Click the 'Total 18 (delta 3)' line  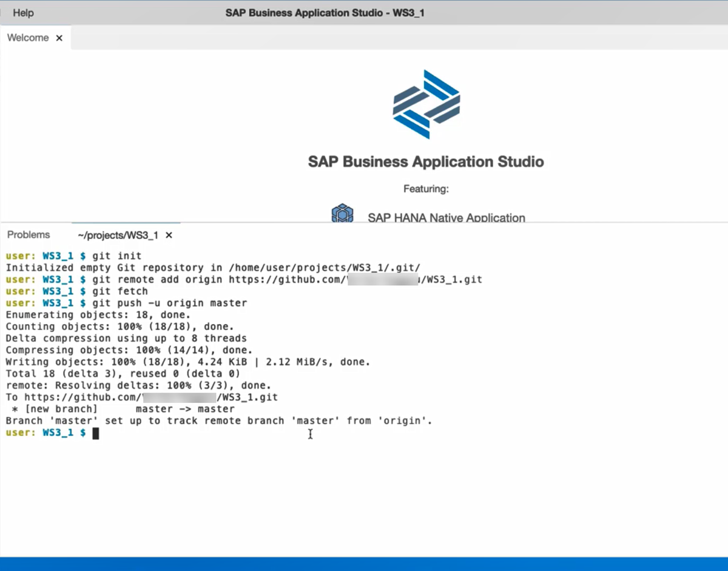click(123, 373)
